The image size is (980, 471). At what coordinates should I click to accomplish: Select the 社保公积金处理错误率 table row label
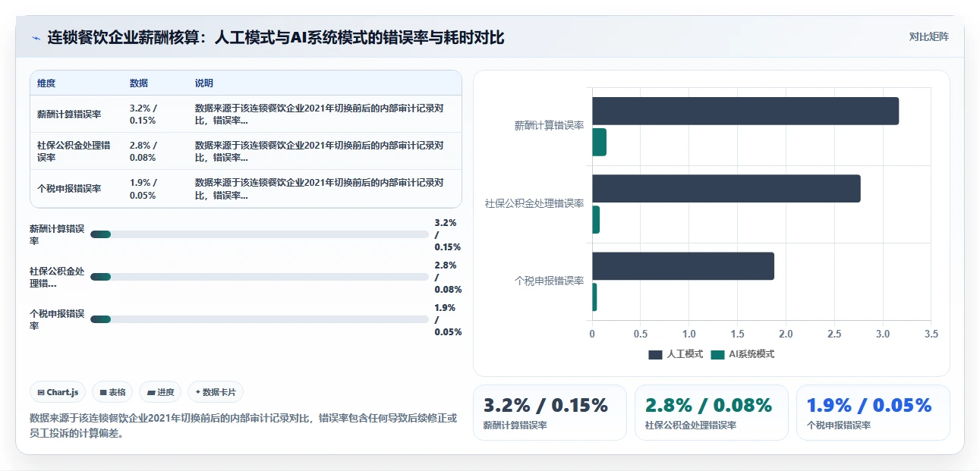click(74, 151)
